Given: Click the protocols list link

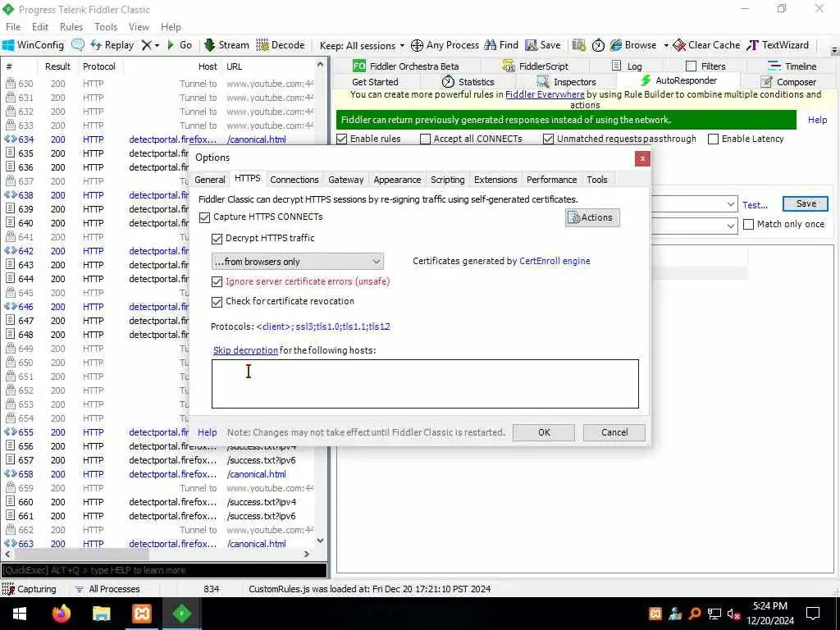Looking at the screenshot, I should coord(323,326).
